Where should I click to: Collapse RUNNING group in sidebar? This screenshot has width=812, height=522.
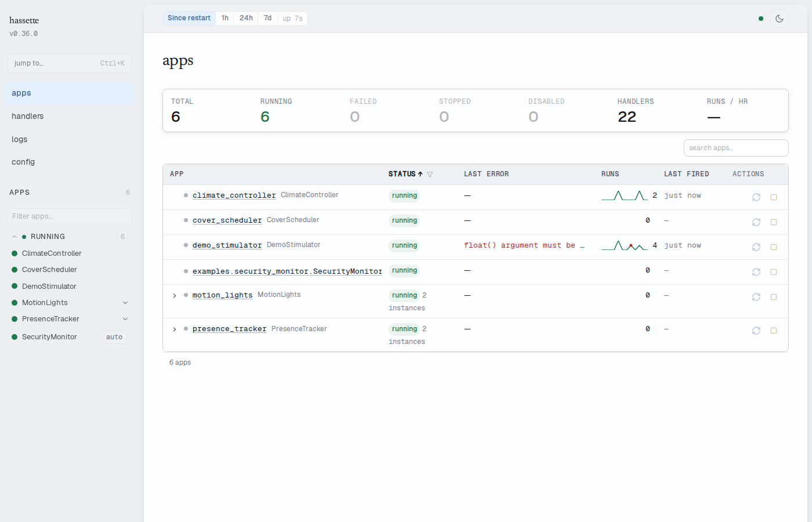(14, 237)
